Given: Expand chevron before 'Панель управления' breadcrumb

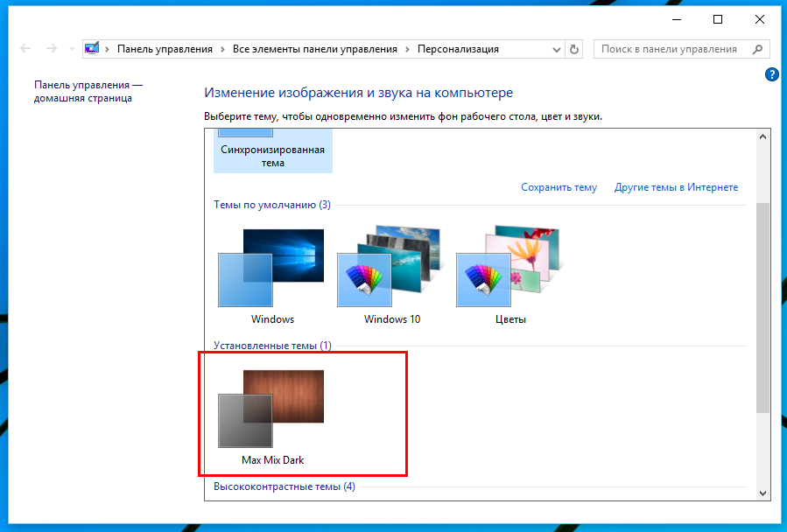Looking at the screenshot, I should click(x=107, y=49).
